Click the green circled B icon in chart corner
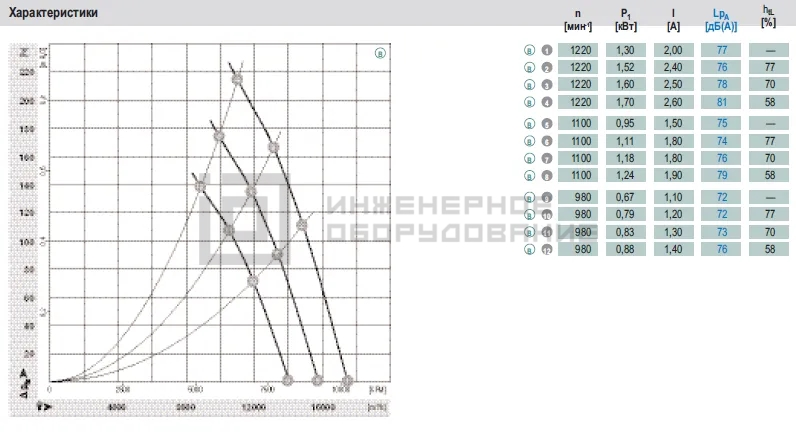 pyautogui.click(x=380, y=53)
